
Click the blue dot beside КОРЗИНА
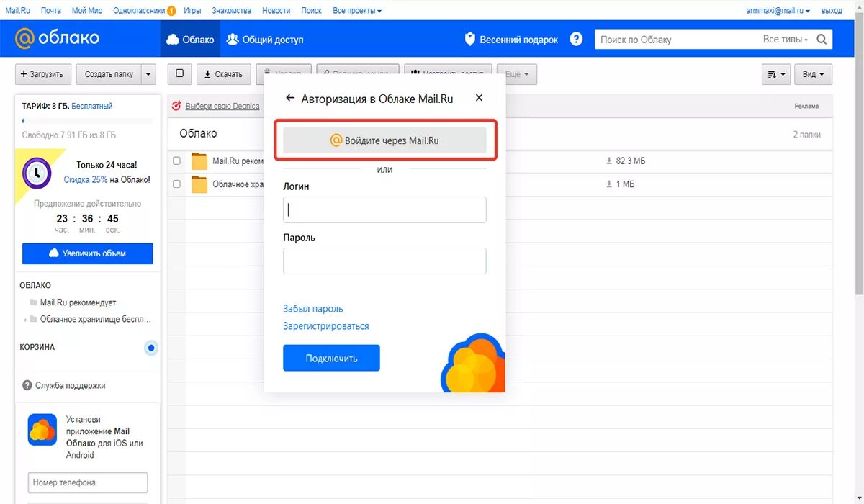[151, 348]
